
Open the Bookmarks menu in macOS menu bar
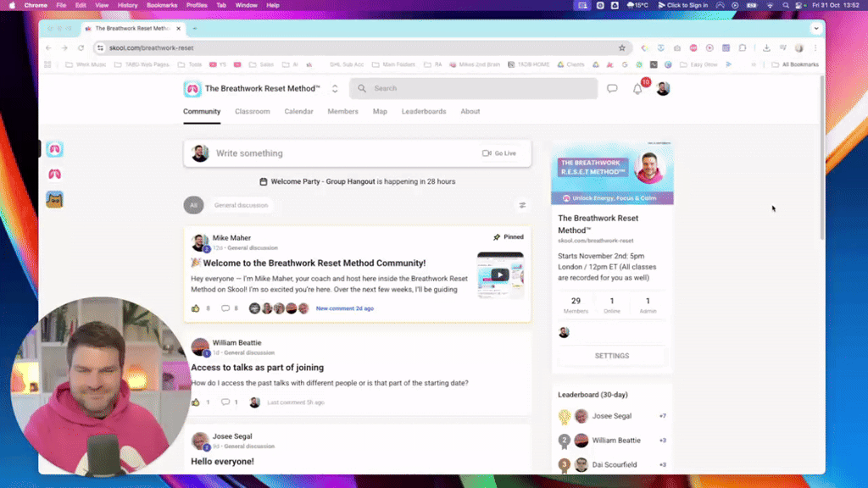[x=162, y=5]
